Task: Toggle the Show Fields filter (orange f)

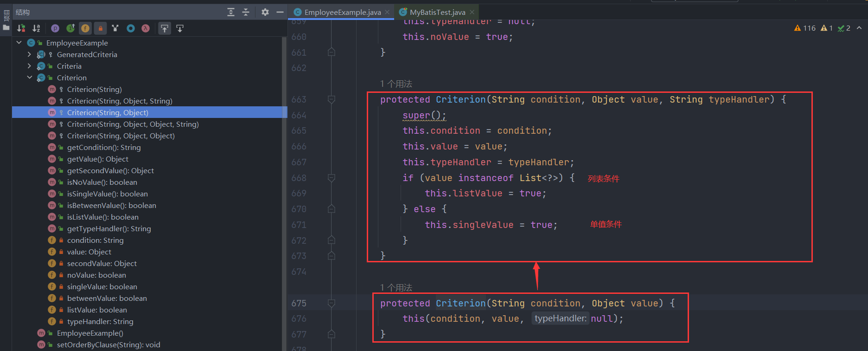Action: pos(85,28)
